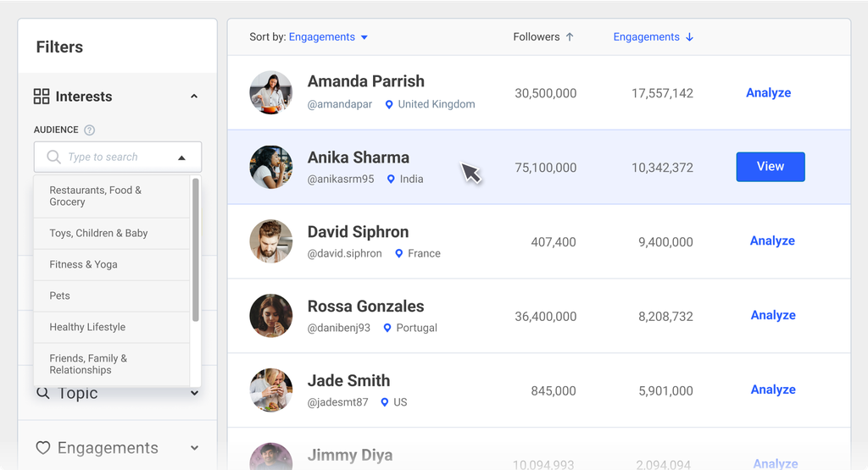Expand the Topic filter section
Screen dimensions: 868x470
[194, 393]
